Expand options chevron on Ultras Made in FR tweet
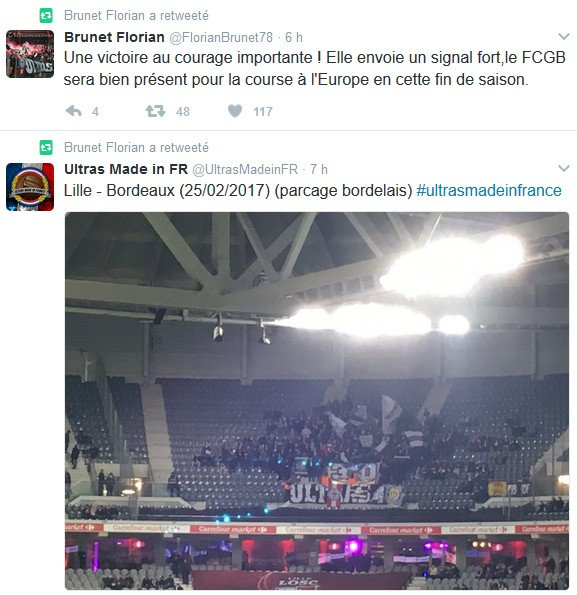This screenshot has width=577, height=595. 564,168
